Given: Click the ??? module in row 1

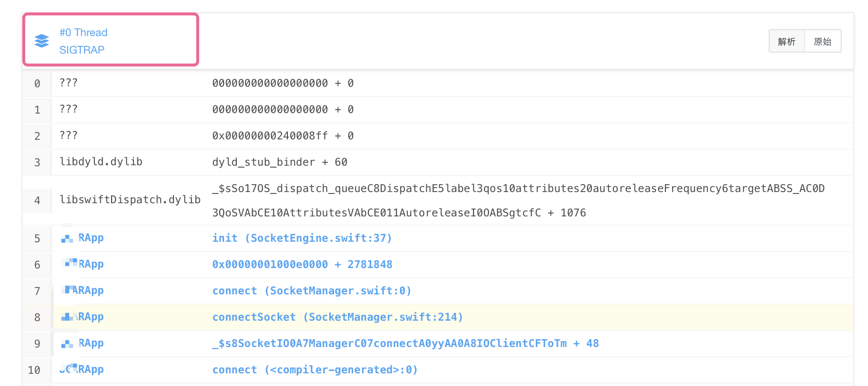Looking at the screenshot, I should [68, 109].
